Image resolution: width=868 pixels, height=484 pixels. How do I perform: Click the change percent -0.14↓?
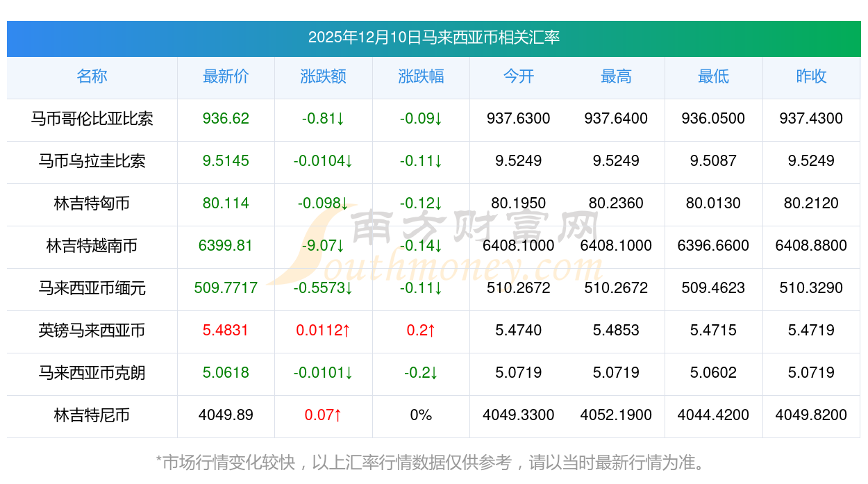[421, 246]
